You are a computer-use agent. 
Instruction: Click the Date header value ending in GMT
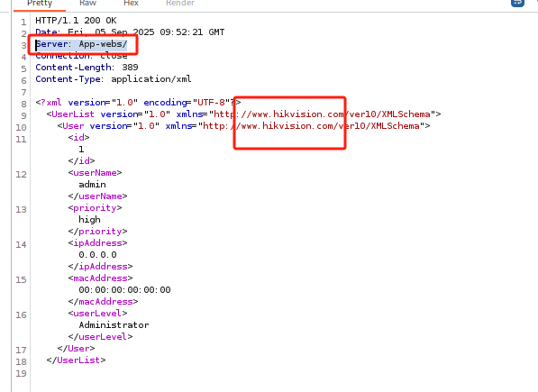point(146,32)
